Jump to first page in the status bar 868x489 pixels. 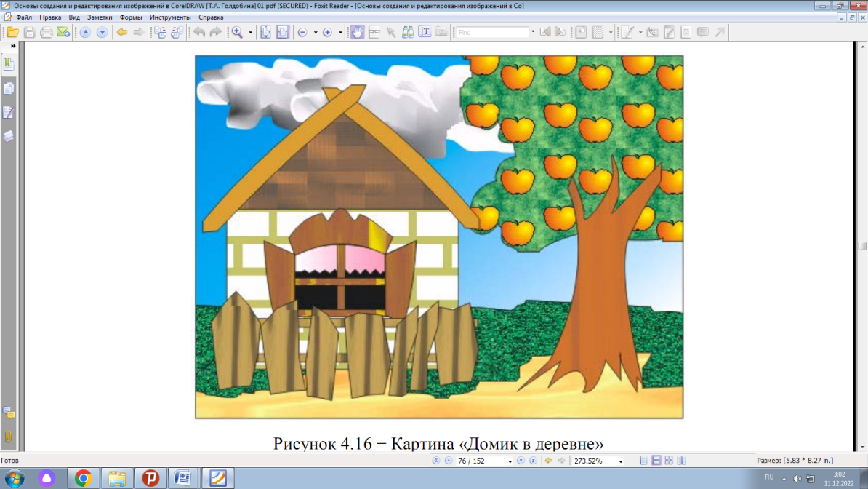[436, 461]
